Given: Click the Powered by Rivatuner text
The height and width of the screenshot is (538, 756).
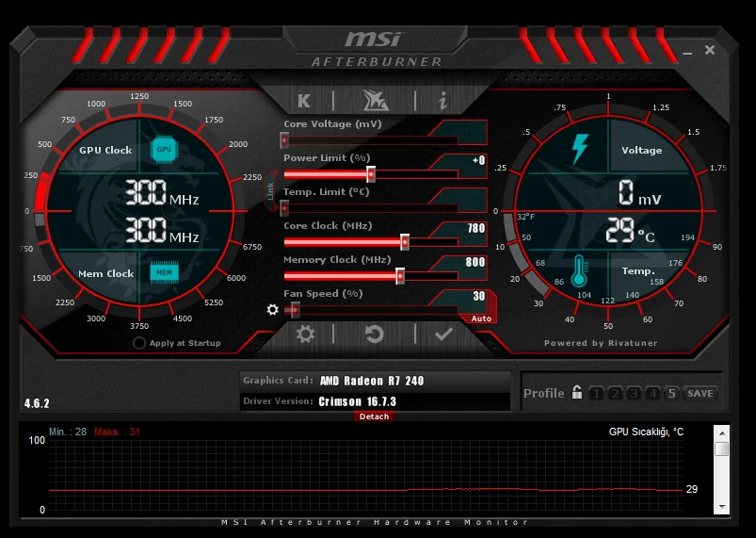Looking at the screenshot, I should click(x=601, y=343).
